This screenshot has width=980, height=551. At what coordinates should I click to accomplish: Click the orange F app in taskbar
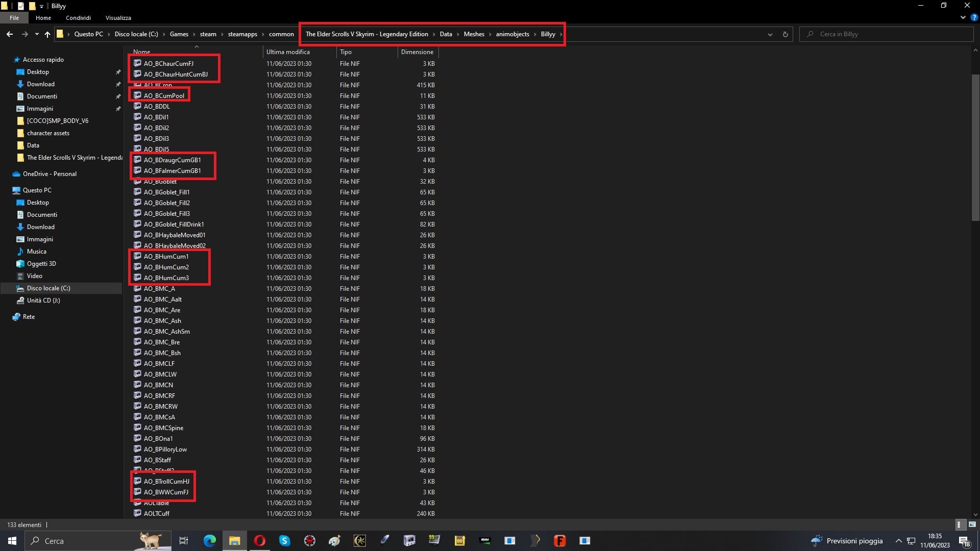tap(559, 541)
